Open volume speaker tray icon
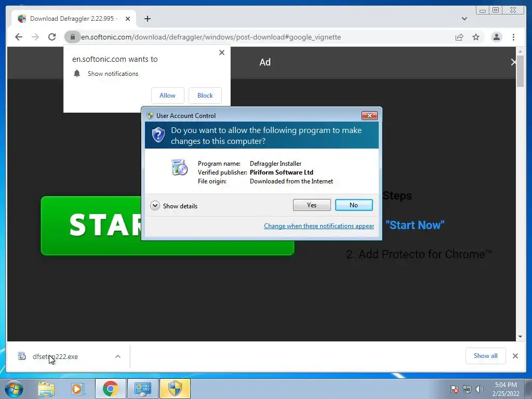Viewport: 532px width, 399px height. tap(479, 389)
